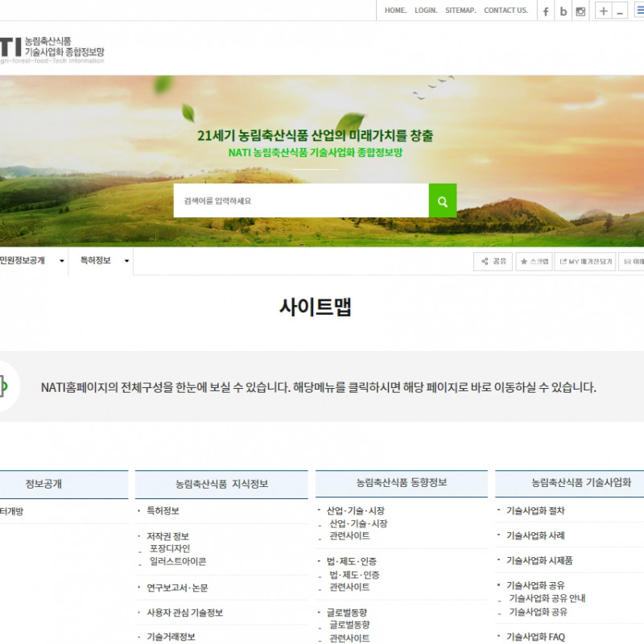Open the blog 'b' icon link

tap(563, 11)
